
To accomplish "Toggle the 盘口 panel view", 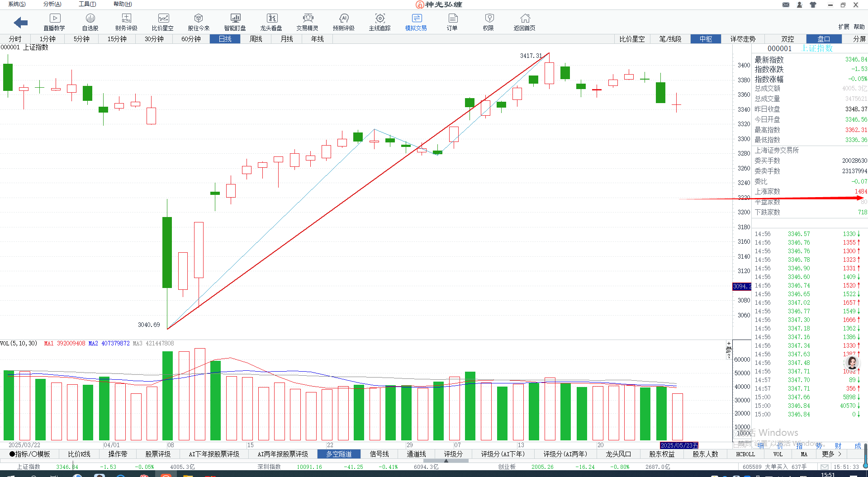I will (824, 39).
